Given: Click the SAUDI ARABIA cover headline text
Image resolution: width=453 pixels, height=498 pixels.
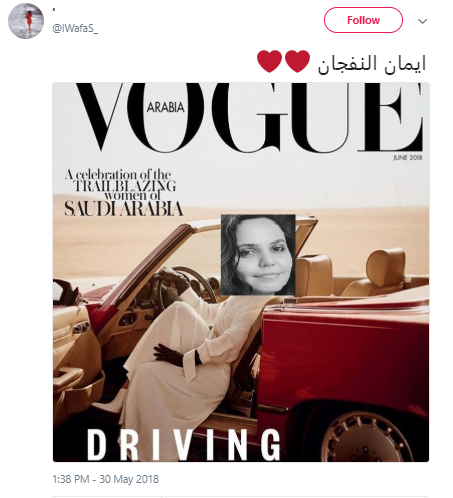Looking at the screenshot, I should 124,209.
